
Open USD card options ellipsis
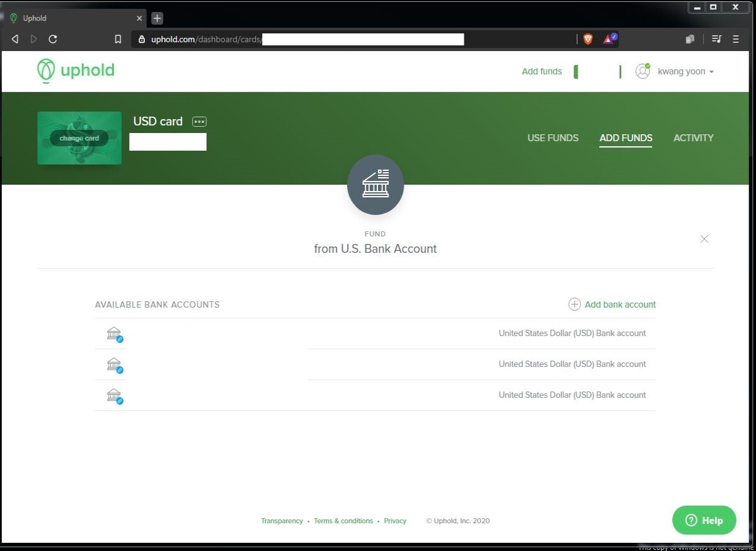(199, 122)
